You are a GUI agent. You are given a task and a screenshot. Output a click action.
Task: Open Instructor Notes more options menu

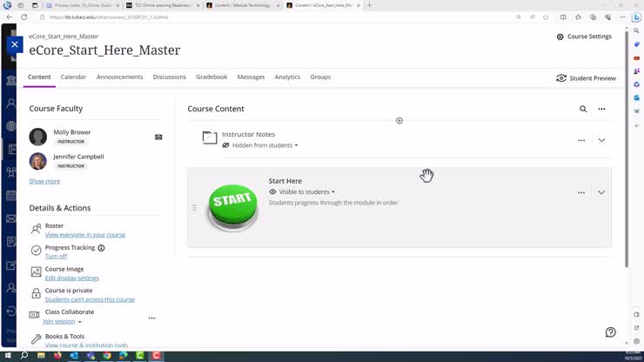point(581,140)
